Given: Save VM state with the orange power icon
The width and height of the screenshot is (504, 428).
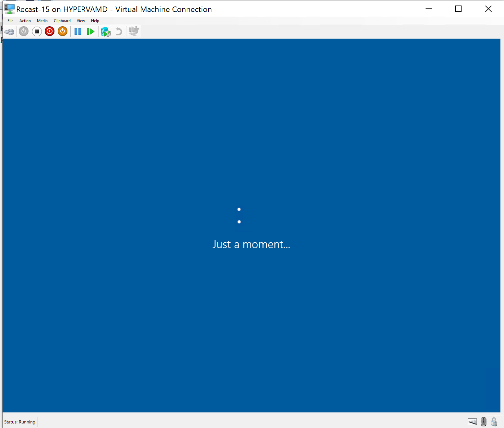Looking at the screenshot, I should pyautogui.click(x=63, y=31).
